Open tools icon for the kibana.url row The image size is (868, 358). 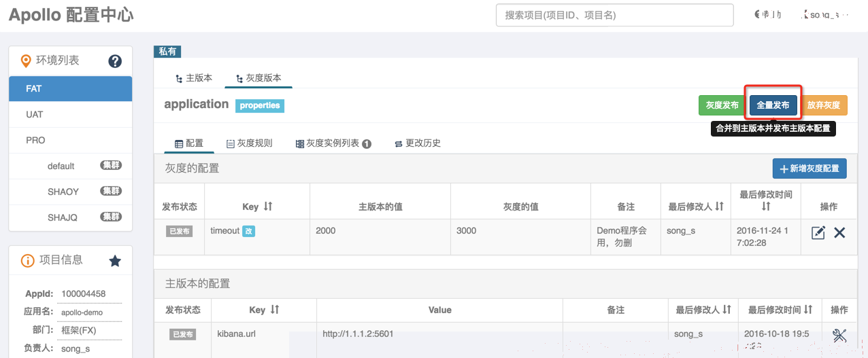click(839, 335)
